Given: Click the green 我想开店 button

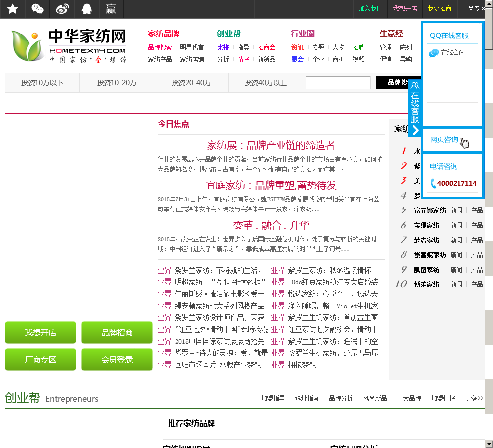Looking at the screenshot, I should pos(40,332).
